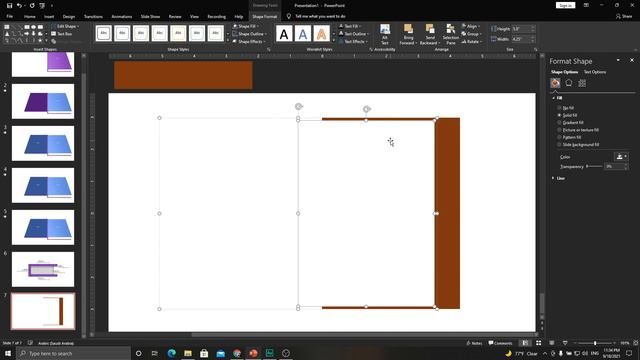Screen dimensions: 640x360
Task: Open Text Options tab in Format Shape
Action: 595,72
